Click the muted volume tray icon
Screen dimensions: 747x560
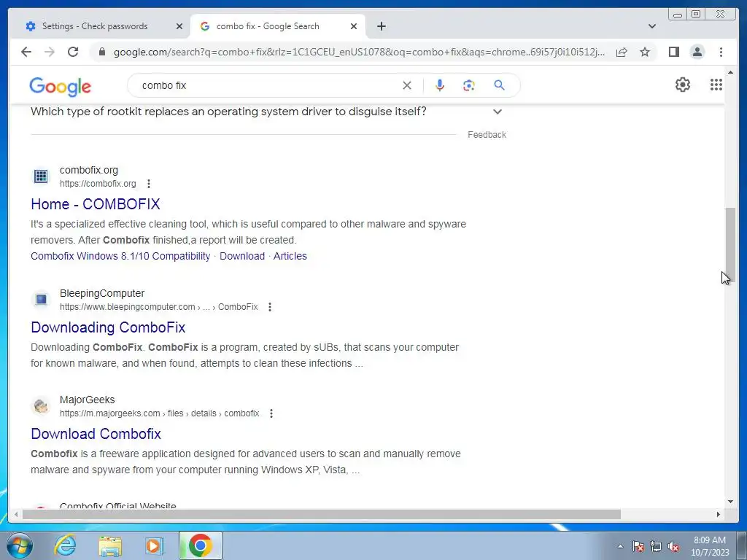click(x=673, y=546)
